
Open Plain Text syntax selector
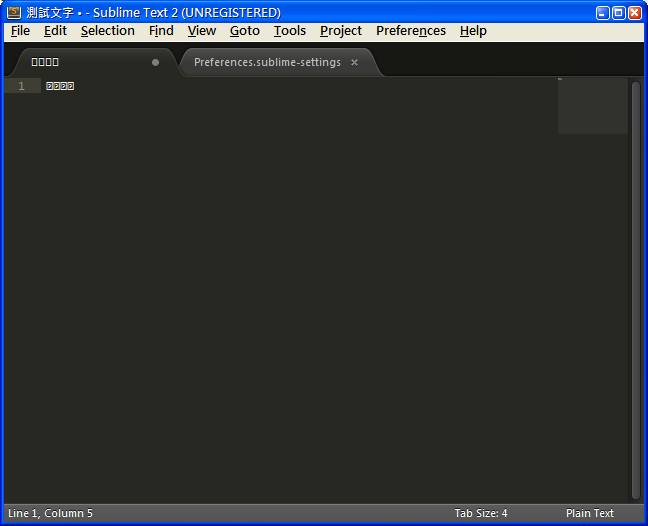590,513
